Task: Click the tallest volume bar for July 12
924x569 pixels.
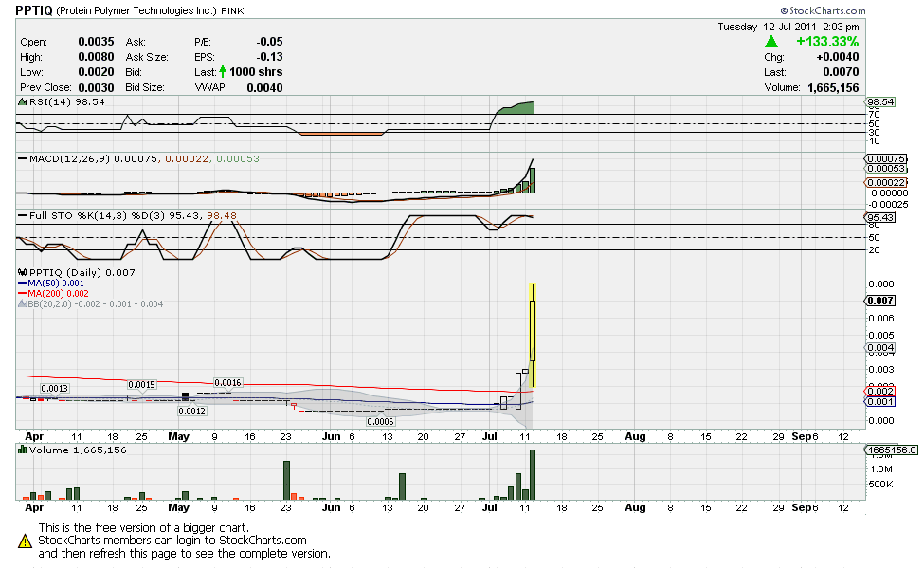Action: [532, 475]
